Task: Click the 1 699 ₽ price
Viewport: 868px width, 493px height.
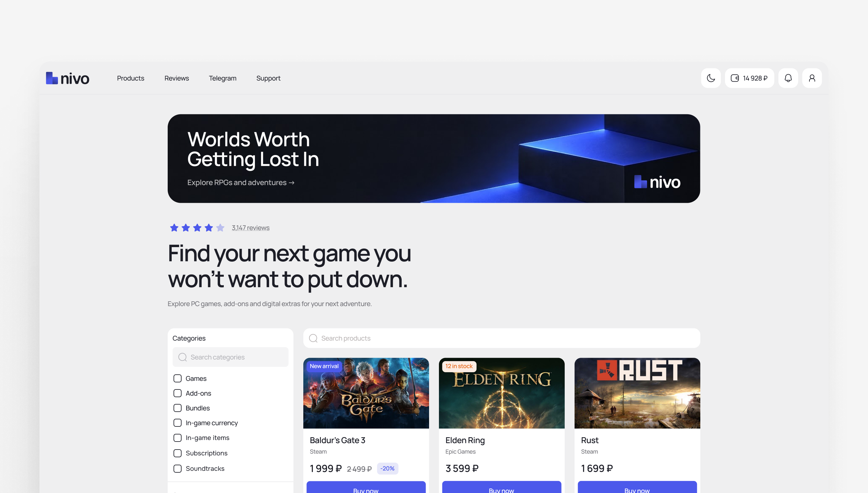Action: [597, 469]
